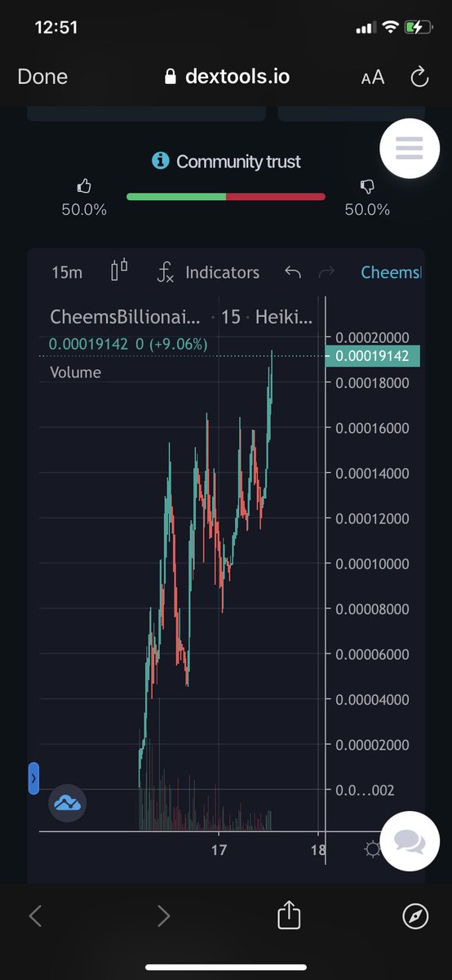Click the 18 date marker on time axis
This screenshot has height=980, width=452.
pyautogui.click(x=318, y=850)
